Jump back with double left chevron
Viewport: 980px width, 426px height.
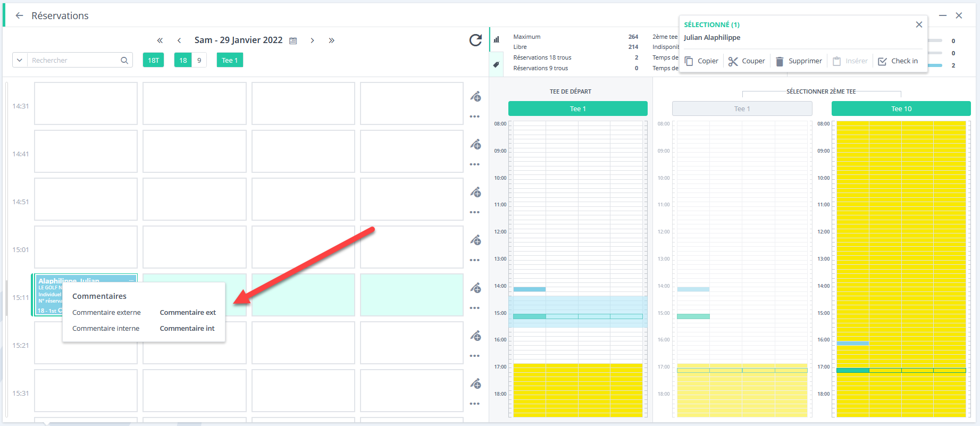(x=160, y=40)
